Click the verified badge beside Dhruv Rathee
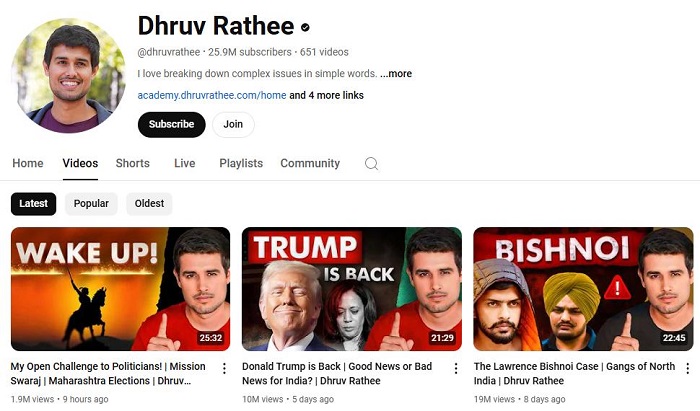Viewport: 700px width, 411px height. tap(305, 27)
